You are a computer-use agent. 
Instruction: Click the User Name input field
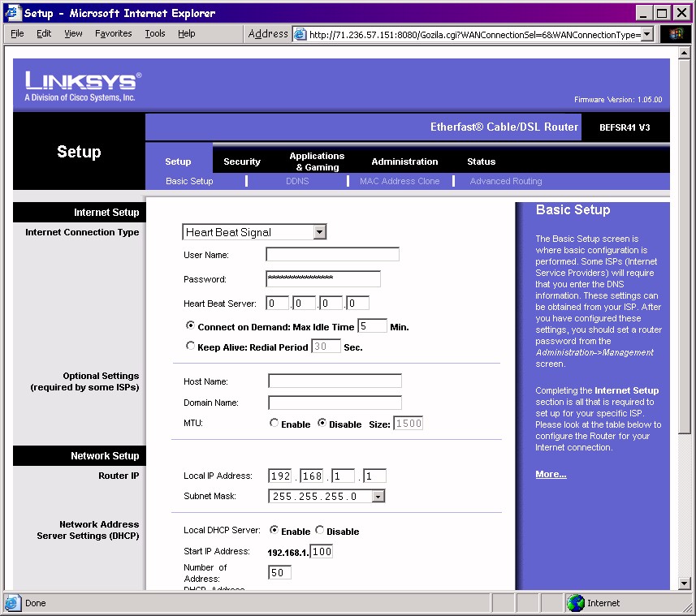332,255
